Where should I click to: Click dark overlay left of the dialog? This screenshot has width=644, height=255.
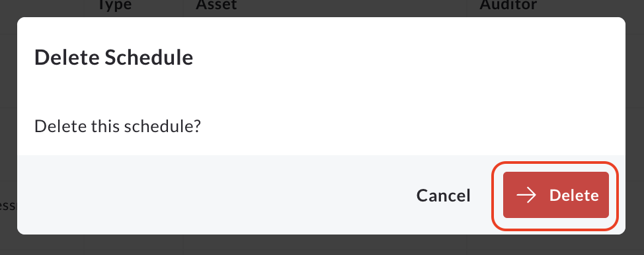pyautogui.click(x=8, y=123)
